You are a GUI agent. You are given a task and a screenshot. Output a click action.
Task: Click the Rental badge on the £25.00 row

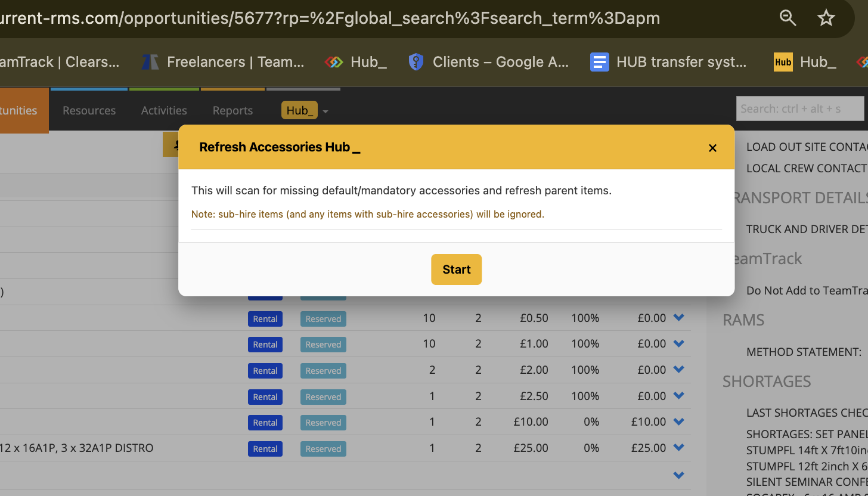(265, 449)
